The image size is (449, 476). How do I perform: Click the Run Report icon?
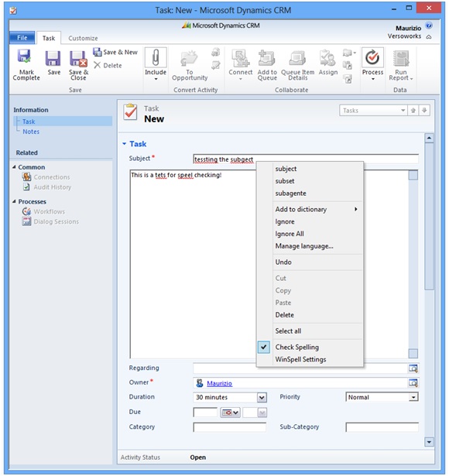coord(401,58)
